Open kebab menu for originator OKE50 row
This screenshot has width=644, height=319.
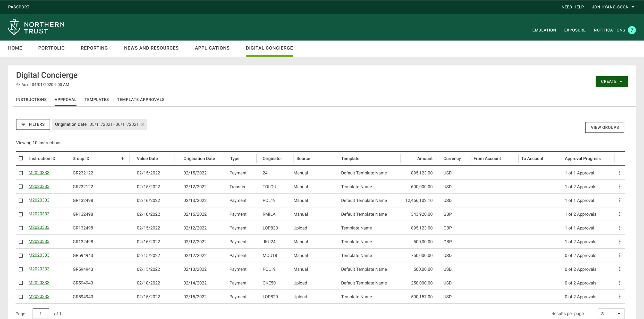pos(620,283)
